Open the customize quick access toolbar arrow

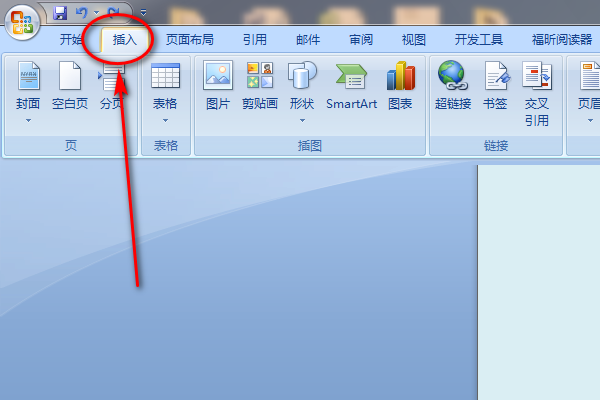tap(143, 13)
